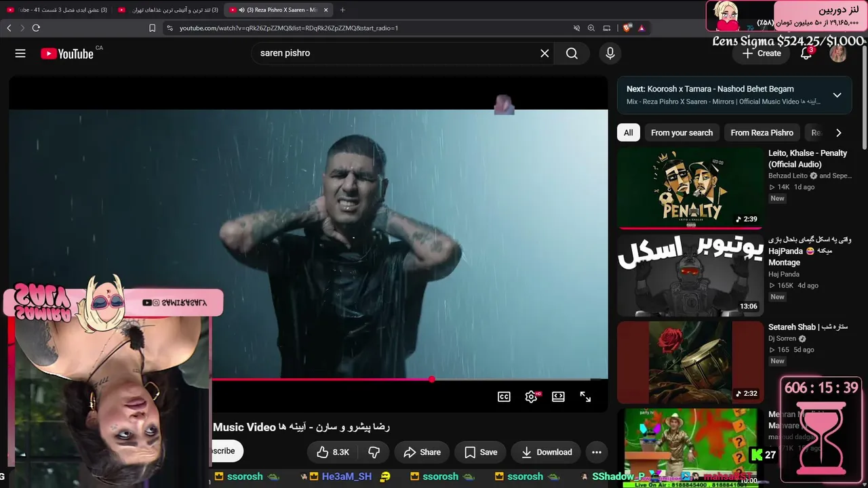
Task: Select the 'From your search' chip
Action: (682, 133)
